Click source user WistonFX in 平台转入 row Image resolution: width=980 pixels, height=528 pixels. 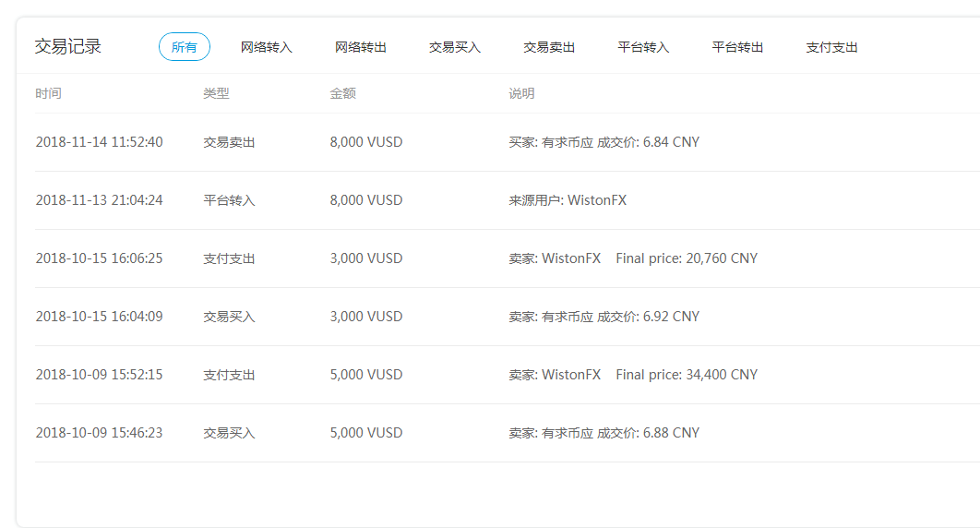pos(596,200)
